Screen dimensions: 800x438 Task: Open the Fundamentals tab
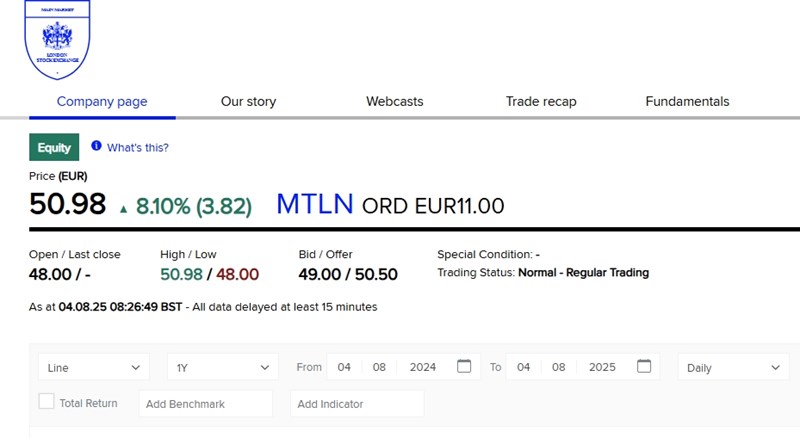(687, 102)
